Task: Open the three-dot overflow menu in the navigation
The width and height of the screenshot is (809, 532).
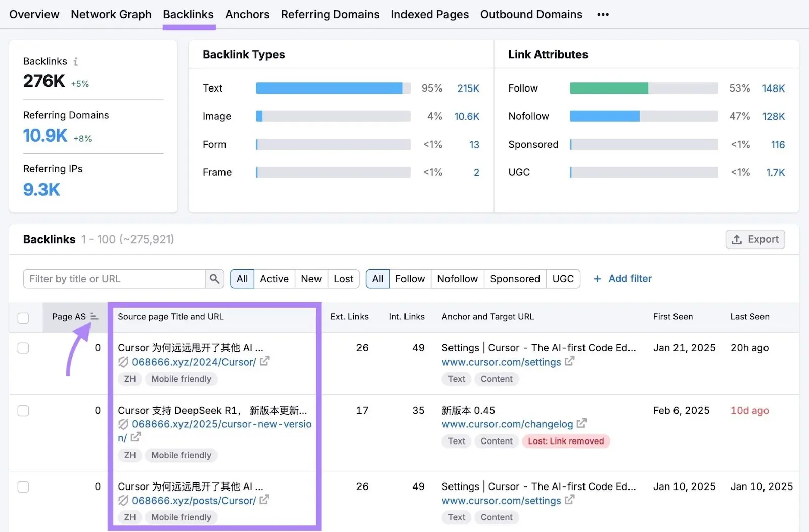Action: pyautogui.click(x=603, y=15)
